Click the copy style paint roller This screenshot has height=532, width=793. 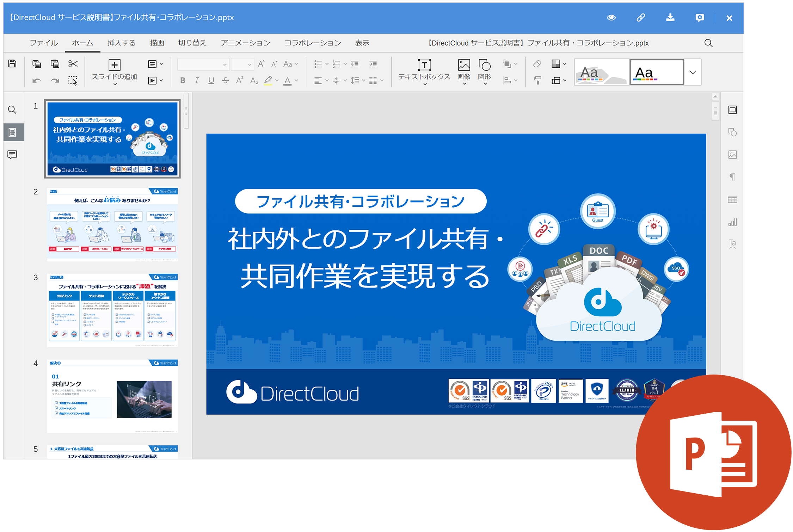point(537,81)
